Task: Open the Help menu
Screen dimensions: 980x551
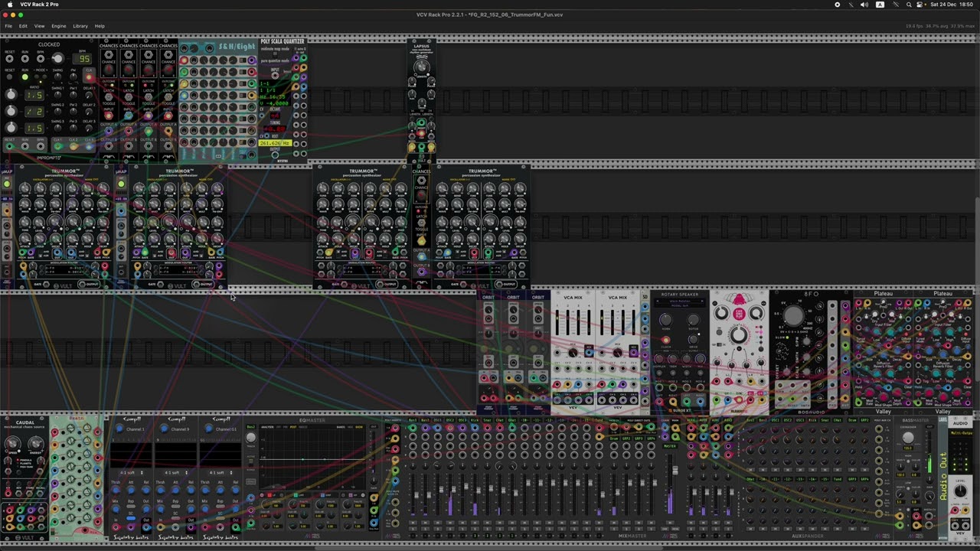Action: tap(100, 26)
